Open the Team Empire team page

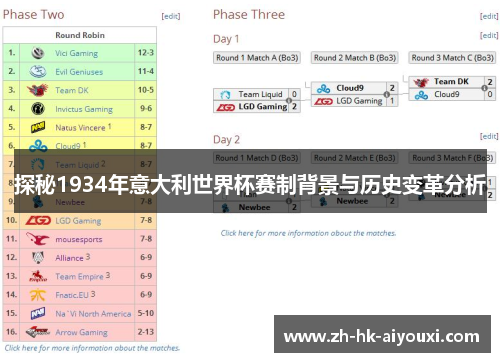79,277
